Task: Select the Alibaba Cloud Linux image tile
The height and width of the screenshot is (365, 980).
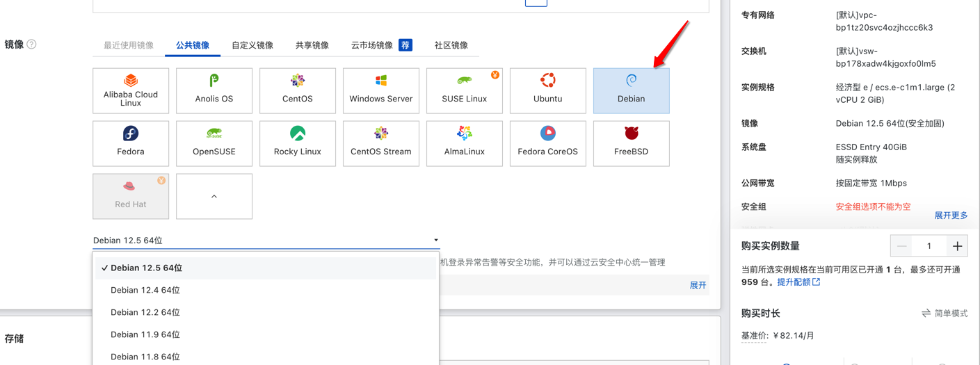Action: click(131, 90)
